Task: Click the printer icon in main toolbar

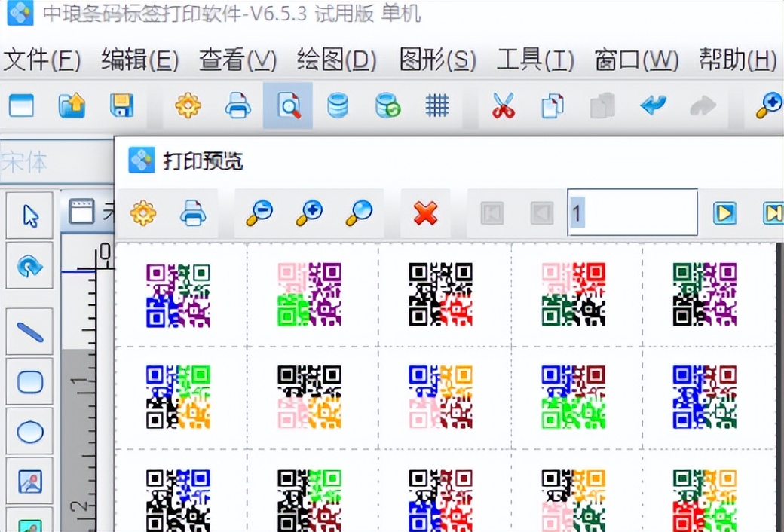Action: pyautogui.click(x=238, y=105)
